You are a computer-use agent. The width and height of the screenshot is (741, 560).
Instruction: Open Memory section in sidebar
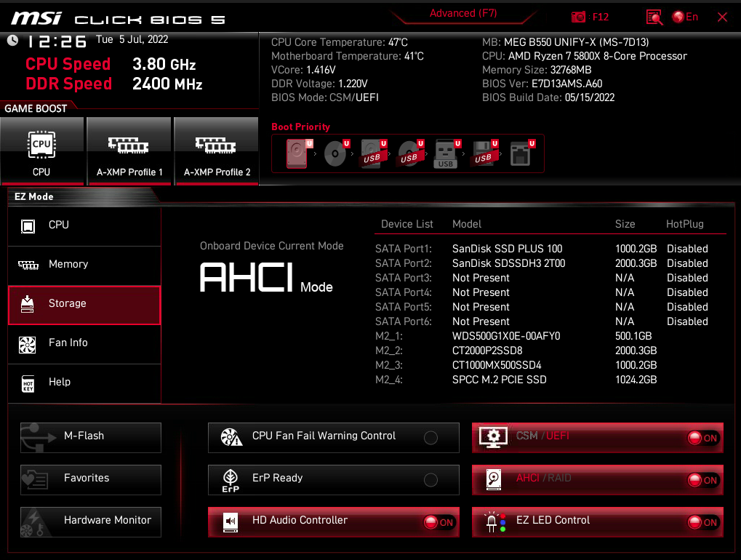(84, 265)
